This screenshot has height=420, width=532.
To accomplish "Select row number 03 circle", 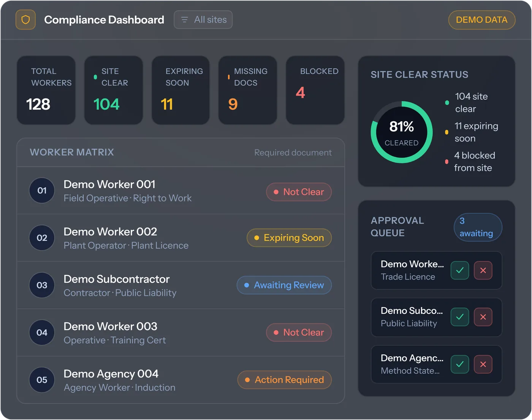I will point(42,285).
